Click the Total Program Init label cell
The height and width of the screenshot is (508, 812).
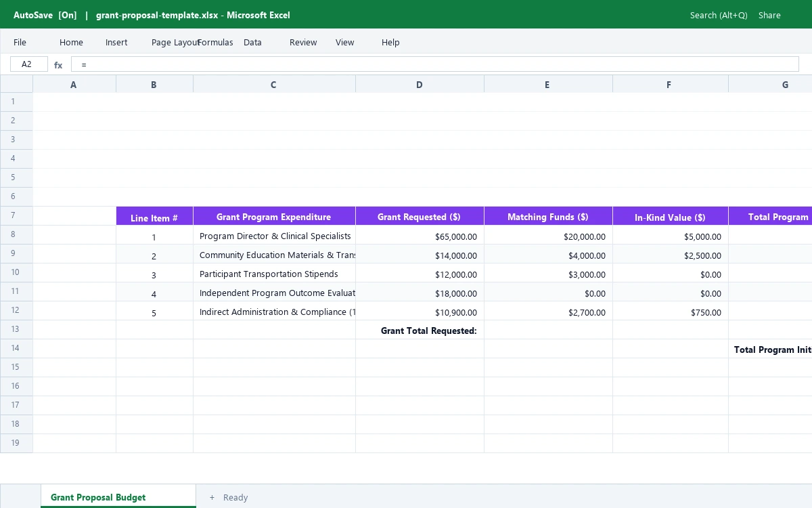pos(770,349)
